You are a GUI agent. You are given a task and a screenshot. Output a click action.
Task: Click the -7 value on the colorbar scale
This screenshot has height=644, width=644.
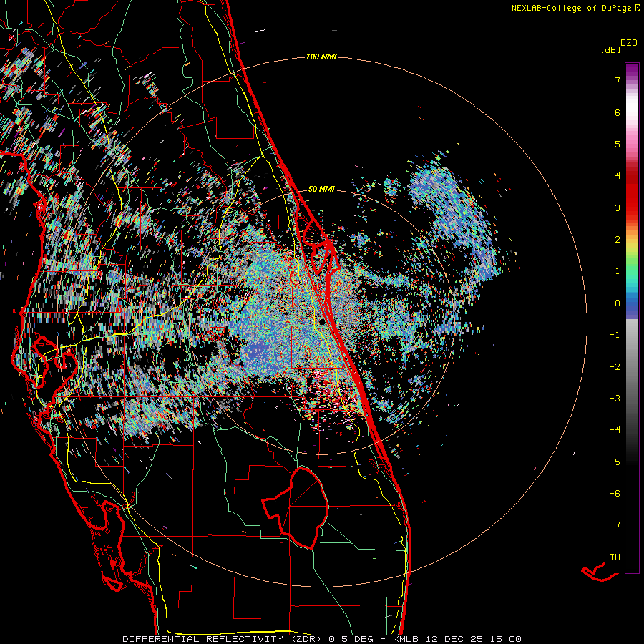pos(615,525)
